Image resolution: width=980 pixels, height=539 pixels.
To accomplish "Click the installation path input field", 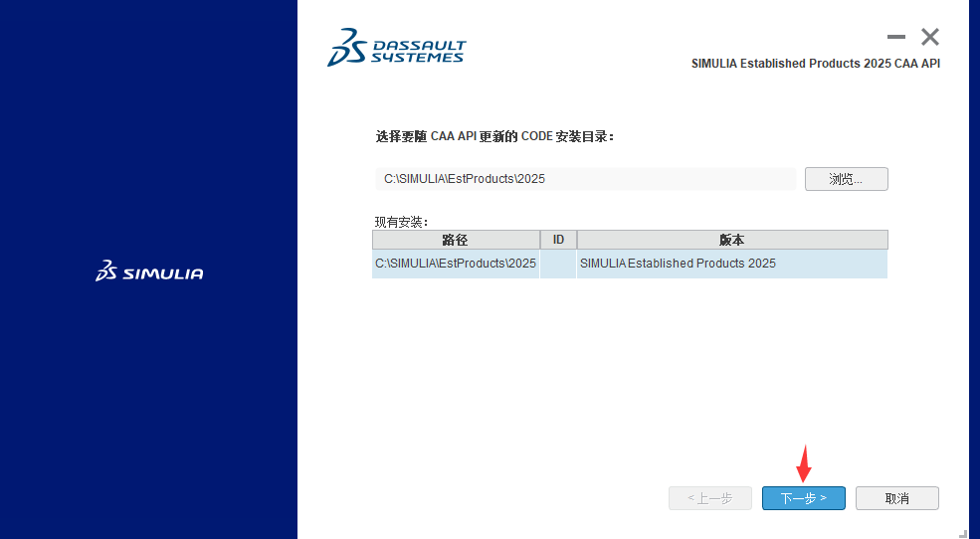I will [586, 179].
